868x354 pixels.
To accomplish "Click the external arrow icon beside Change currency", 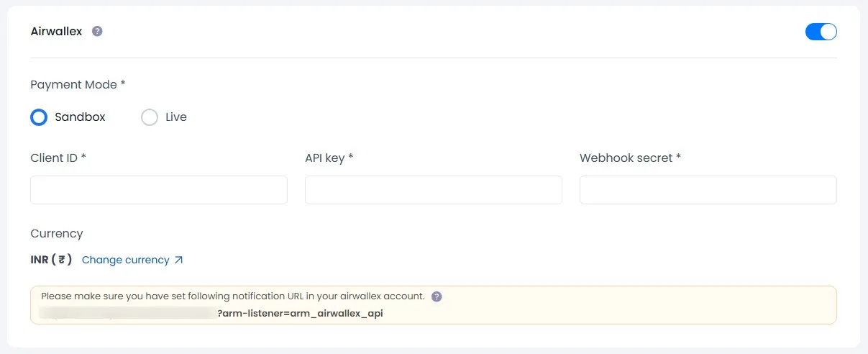I will coord(179,260).
